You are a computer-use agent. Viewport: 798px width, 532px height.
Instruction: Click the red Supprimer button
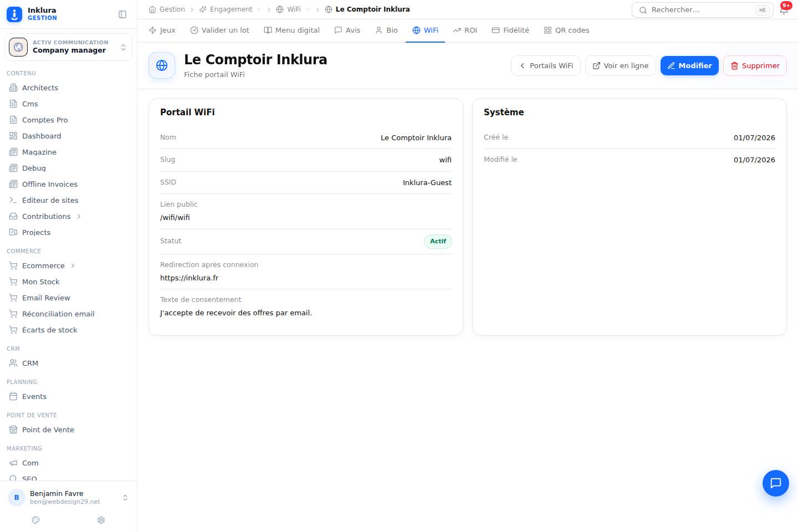tap(755, 65)
